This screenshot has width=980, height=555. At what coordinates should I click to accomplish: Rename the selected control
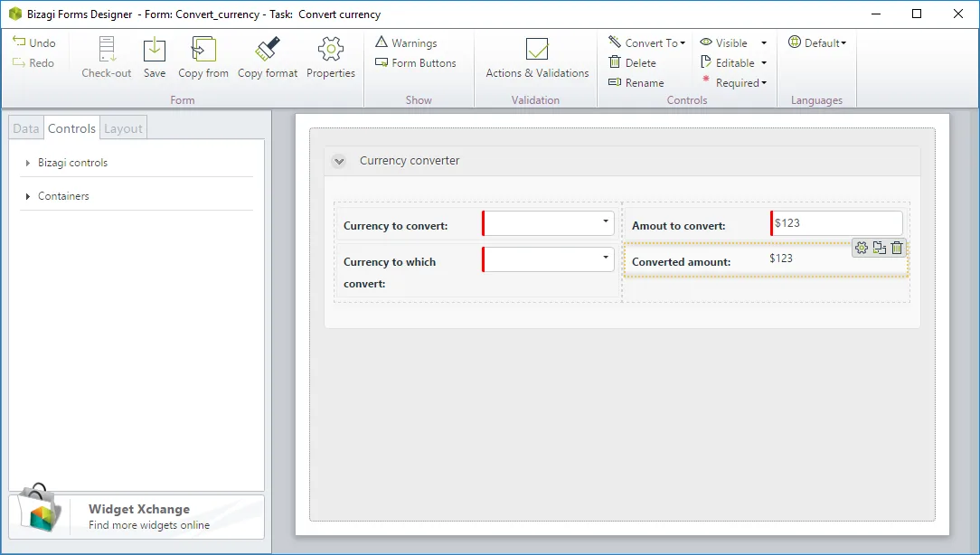click(x=636, y=82)
